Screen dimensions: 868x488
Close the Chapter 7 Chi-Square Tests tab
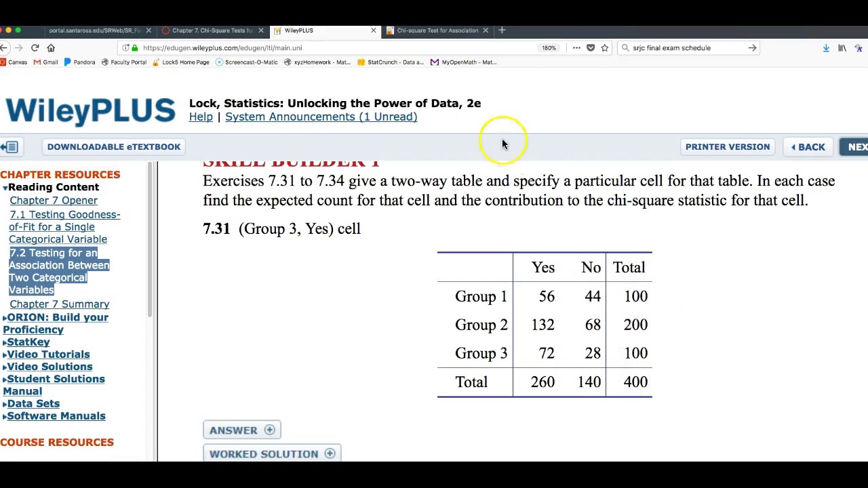pos(260,30)
